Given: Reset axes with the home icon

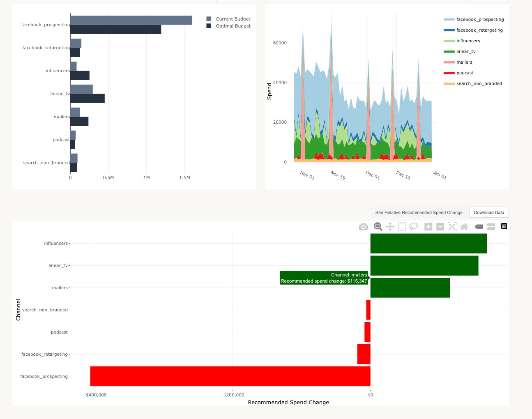Looking at the screenshot, I should [x=464, y=227].
